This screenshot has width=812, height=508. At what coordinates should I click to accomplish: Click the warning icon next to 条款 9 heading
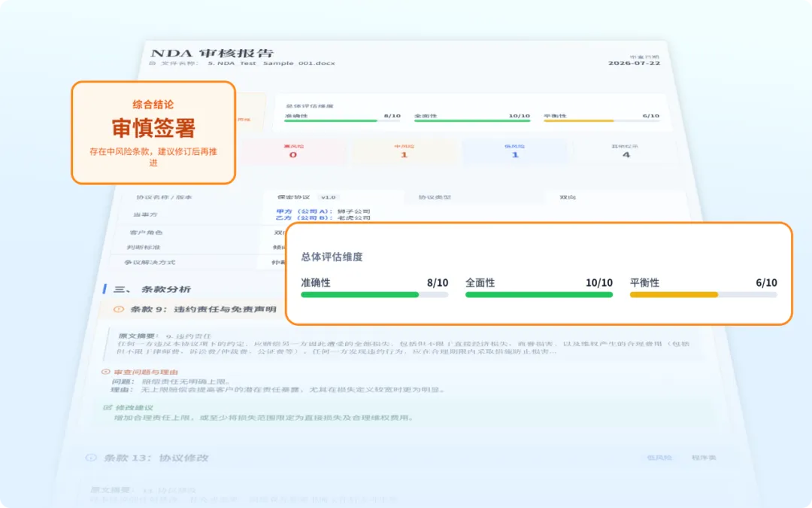pyautogui.click(x=119, y=309)
